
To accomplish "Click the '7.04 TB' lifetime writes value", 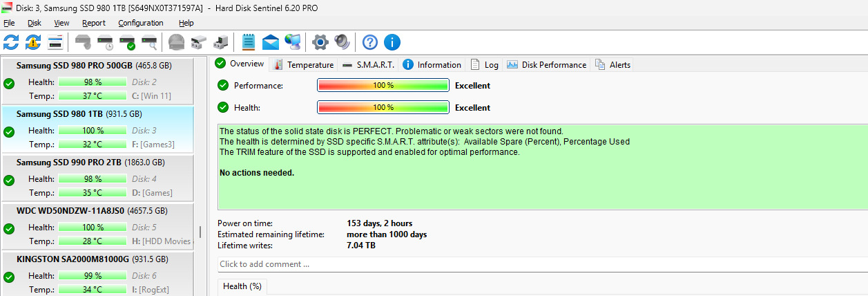I will pos(361,246).
